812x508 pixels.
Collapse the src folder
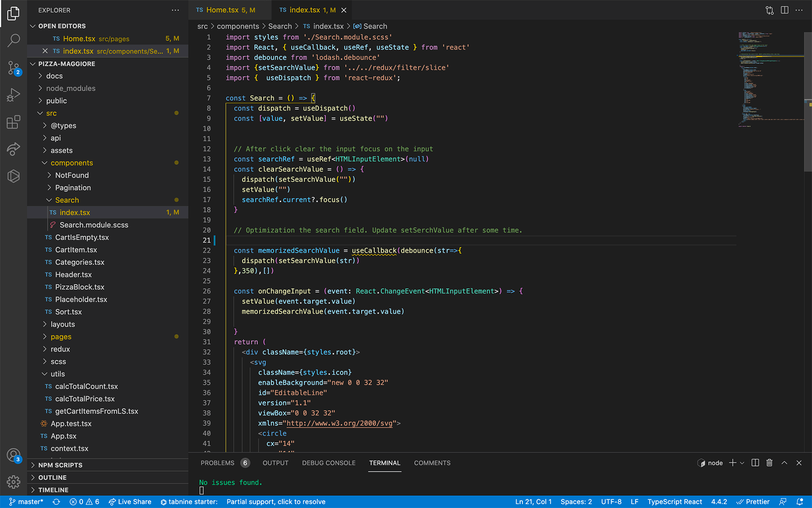[108, 113]
